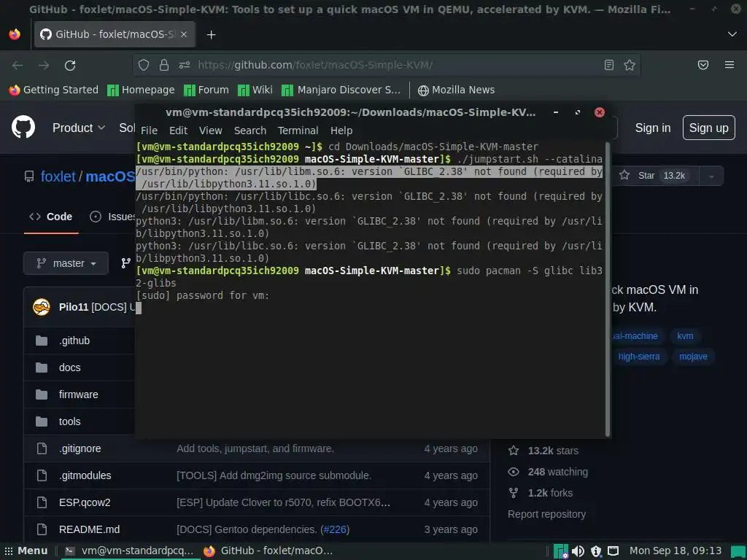Viewport: 747px width, 560px height.
Task: Click the browser URL address field
Action: [x=387, y=65]
